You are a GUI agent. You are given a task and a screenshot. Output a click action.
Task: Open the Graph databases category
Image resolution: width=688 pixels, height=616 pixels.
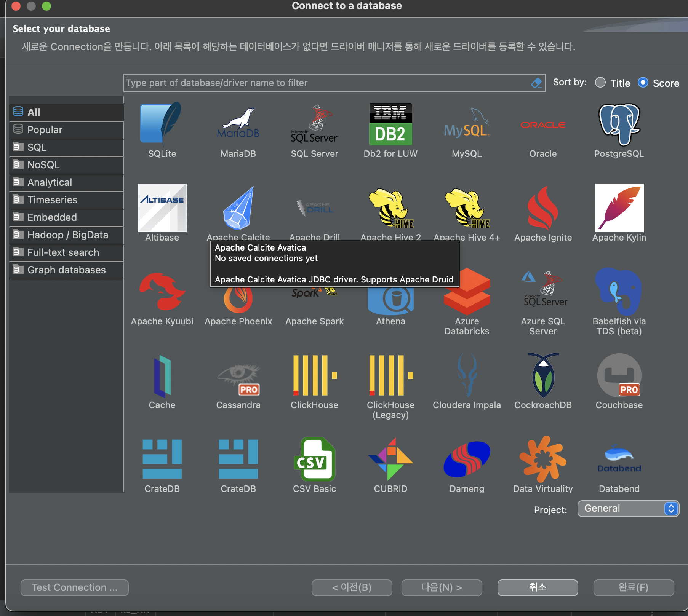67,270
